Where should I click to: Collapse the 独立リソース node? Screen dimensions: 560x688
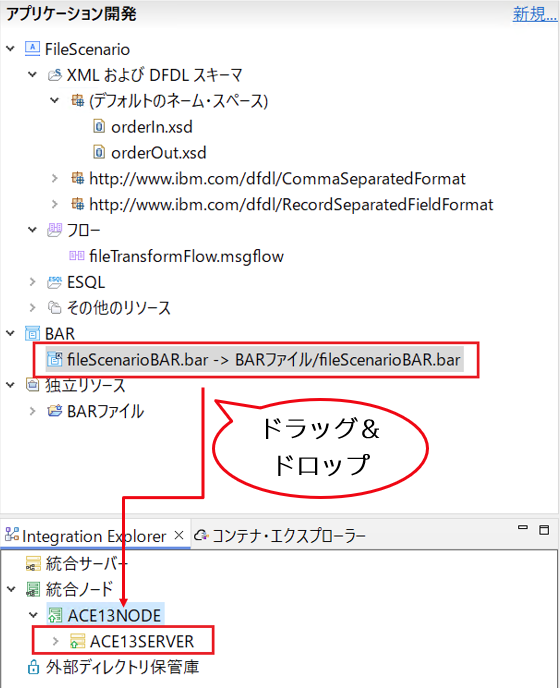coord(11,385)
